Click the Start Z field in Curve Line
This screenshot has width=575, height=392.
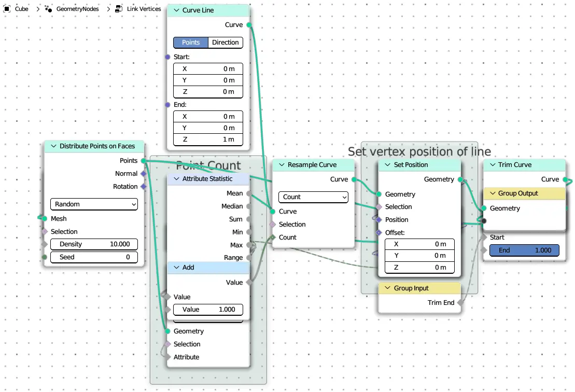pyautogui.click(x=208, y=92)
